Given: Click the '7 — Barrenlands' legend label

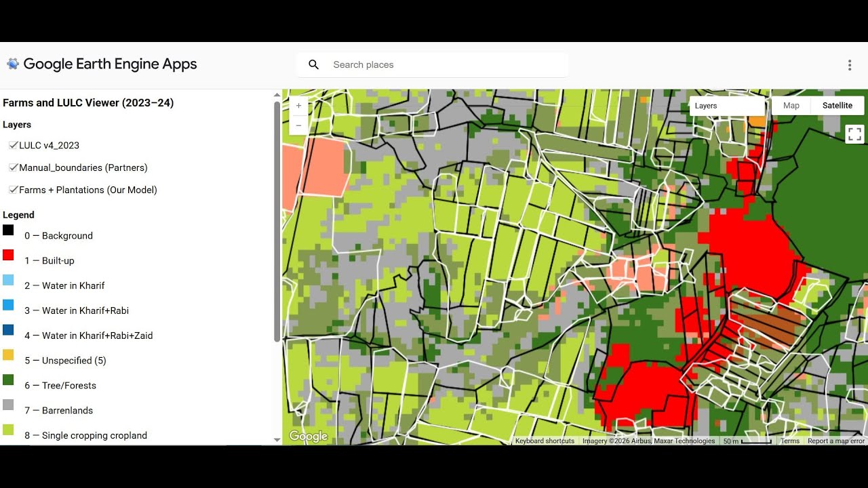Looking at the screenshot, I should coord(59,411).
